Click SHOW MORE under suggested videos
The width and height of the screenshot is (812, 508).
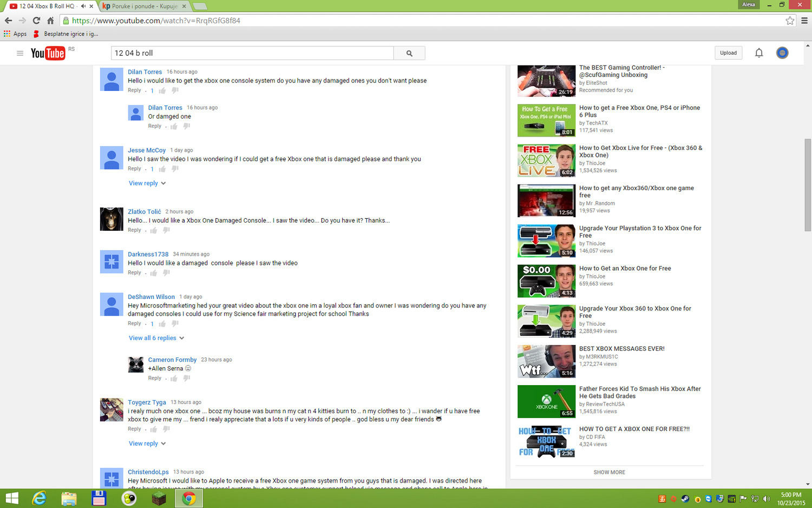point(610,472)
